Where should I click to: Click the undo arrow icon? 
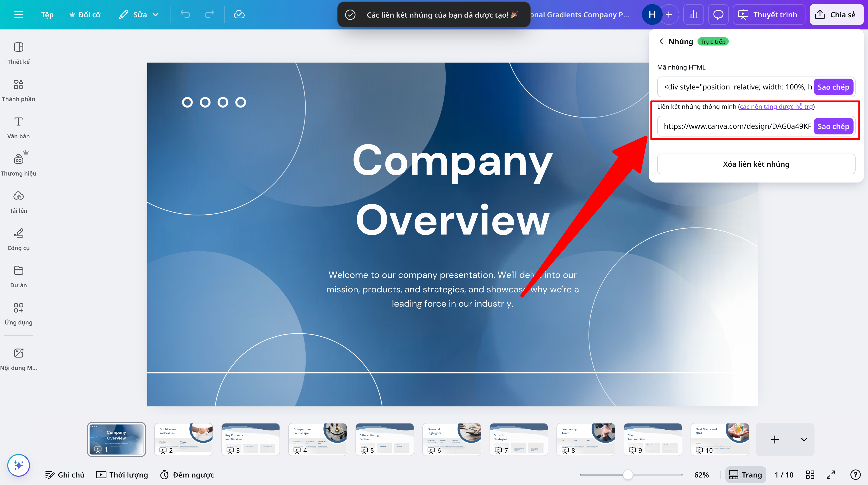185,14
